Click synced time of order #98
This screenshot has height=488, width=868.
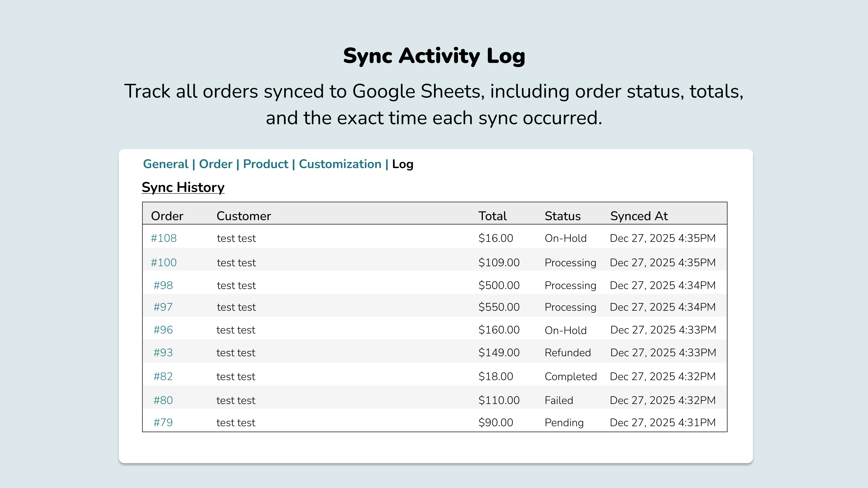point(663,285)
